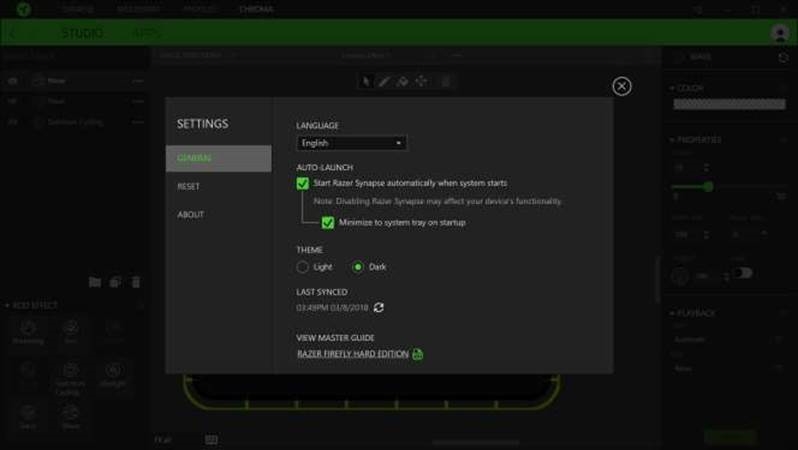798x450 pixels.
Task: Open the Playback dropdown showing Automatic
Action: [x=728, y=339]
